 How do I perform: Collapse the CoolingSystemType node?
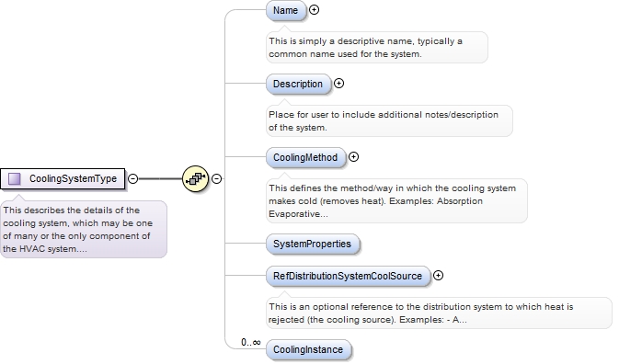click(x=133, y=178)
